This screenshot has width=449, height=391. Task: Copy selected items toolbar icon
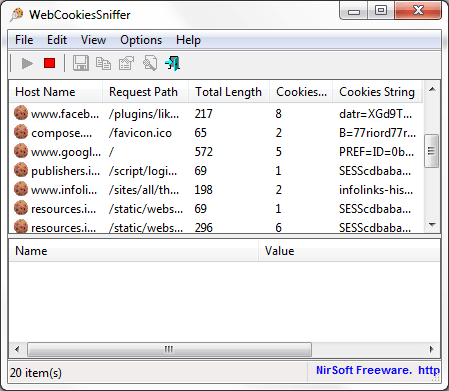(103, 63)
